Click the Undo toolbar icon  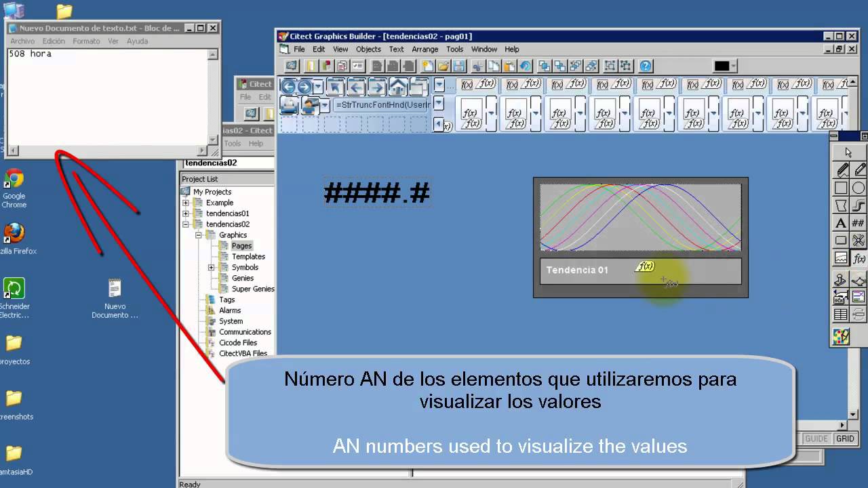[524, 66]
